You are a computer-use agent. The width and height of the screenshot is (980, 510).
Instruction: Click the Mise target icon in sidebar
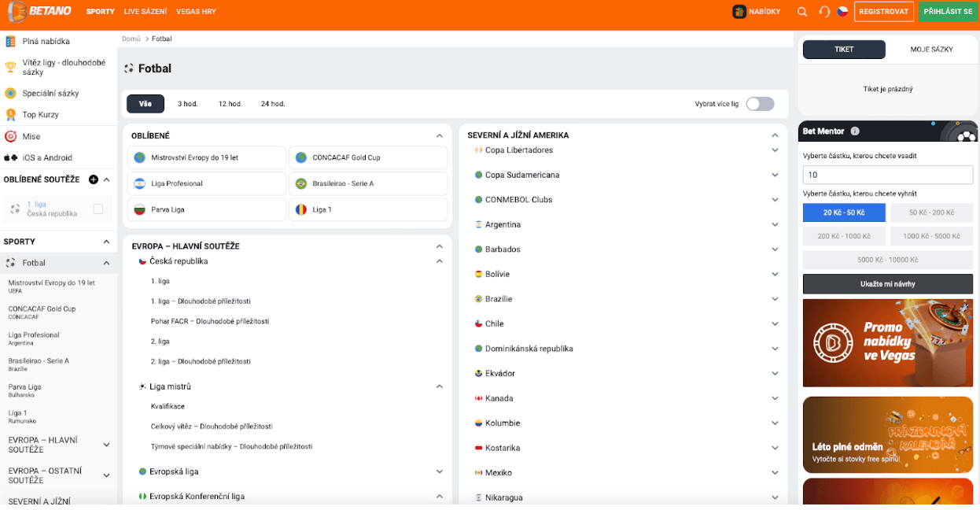pos(11,136)
